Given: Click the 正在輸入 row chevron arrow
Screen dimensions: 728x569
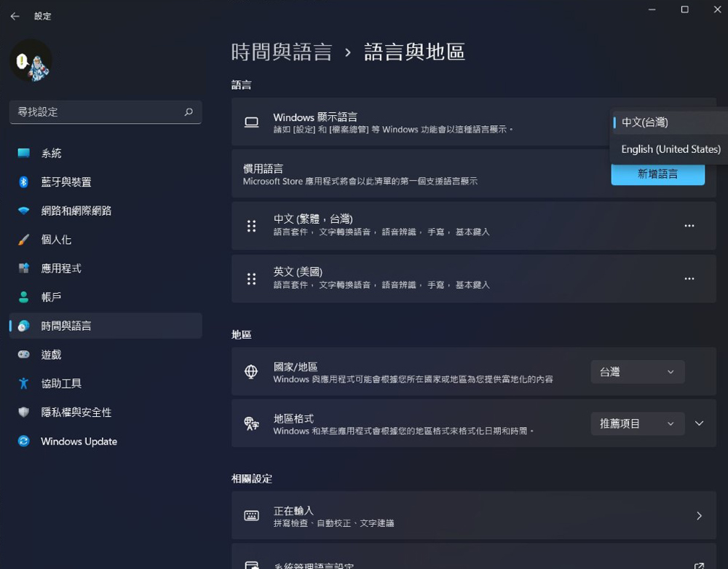Looking at the screenshot, I should click(699, 516).
